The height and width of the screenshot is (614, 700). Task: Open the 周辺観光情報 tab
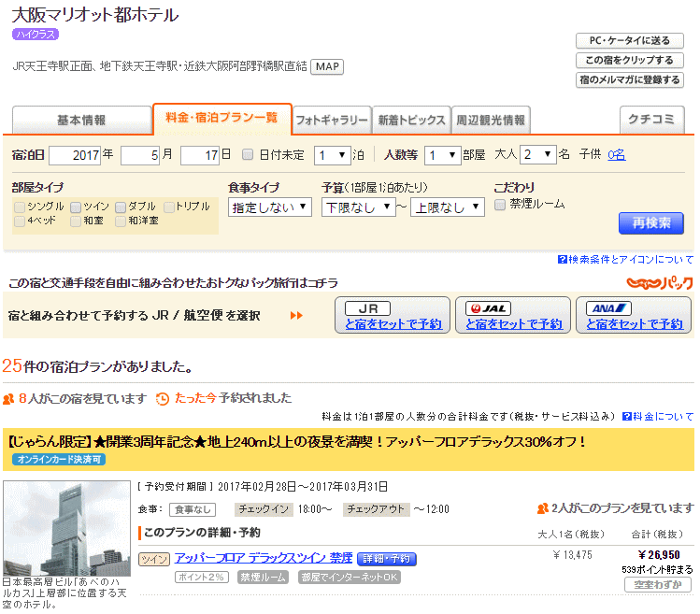491,120
